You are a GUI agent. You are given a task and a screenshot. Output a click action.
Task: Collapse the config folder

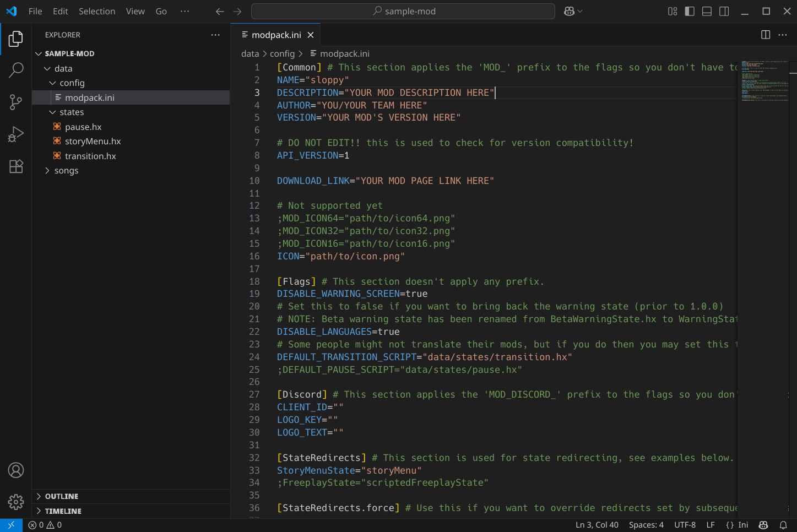(131, 83)
